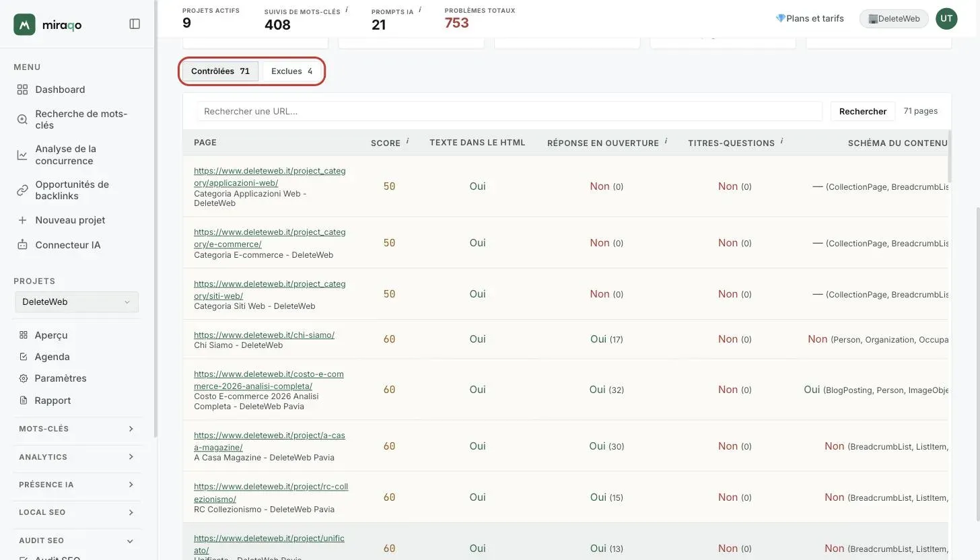Expand the Présence IA section

[x=77, y=485]
